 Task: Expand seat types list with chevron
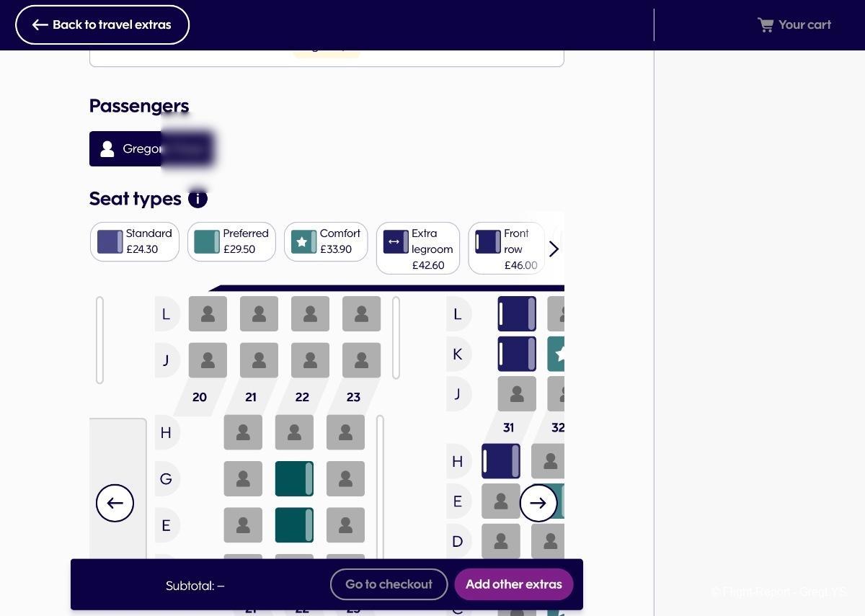point(554,249)
